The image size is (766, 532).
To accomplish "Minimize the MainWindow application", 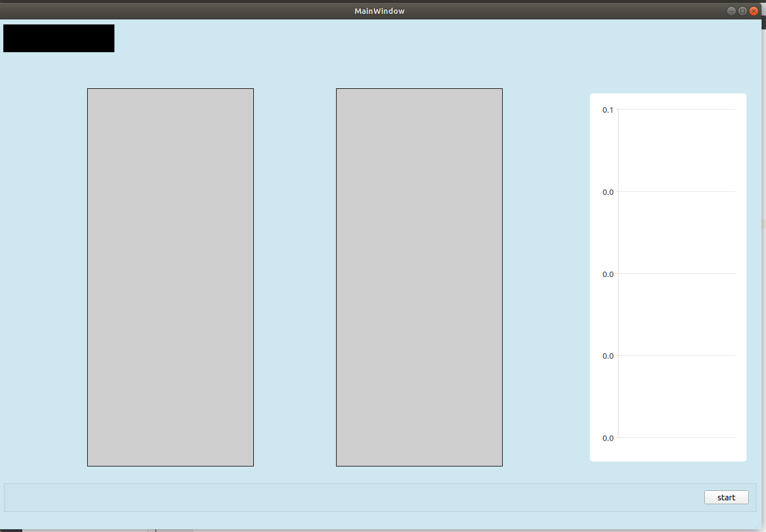I will coord(731,11).
